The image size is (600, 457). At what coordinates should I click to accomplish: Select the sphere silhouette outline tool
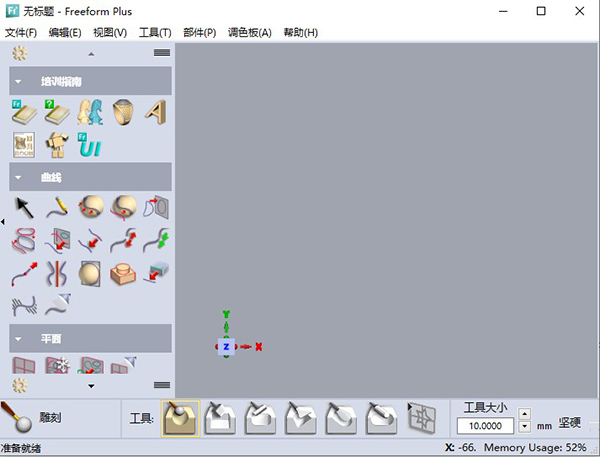tap(90, 273)
